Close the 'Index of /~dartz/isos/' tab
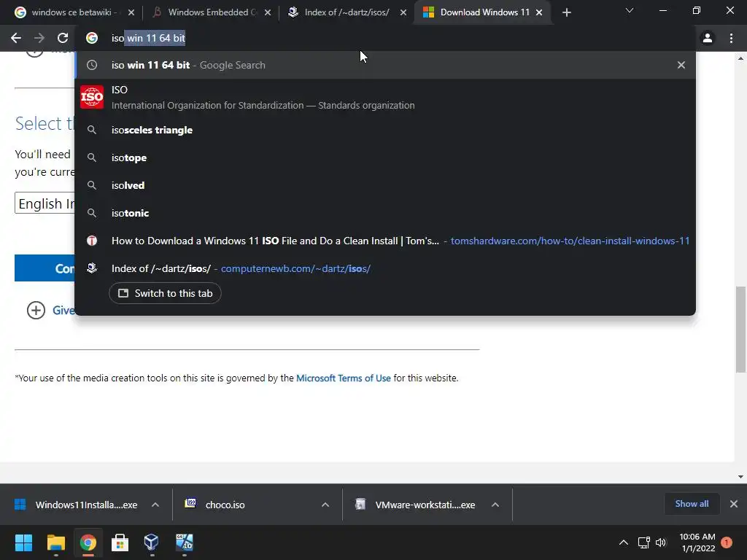This screenshot has width=747, height=560. click(403, 12)
